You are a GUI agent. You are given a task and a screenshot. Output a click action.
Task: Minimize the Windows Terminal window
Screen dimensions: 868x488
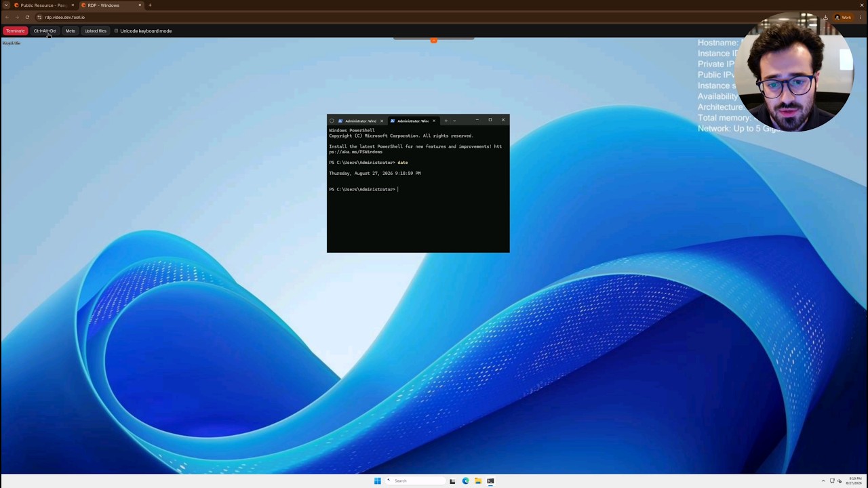click(477, 120)
